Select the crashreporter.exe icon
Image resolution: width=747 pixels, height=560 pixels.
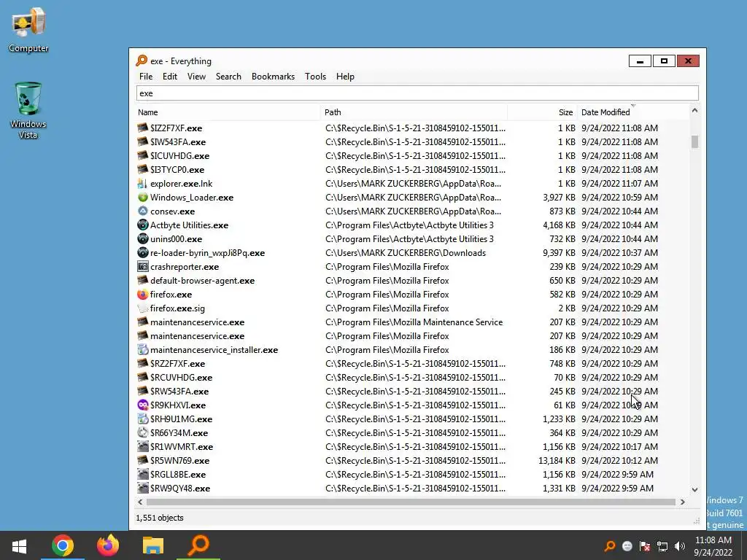click(x=142, y=267)
